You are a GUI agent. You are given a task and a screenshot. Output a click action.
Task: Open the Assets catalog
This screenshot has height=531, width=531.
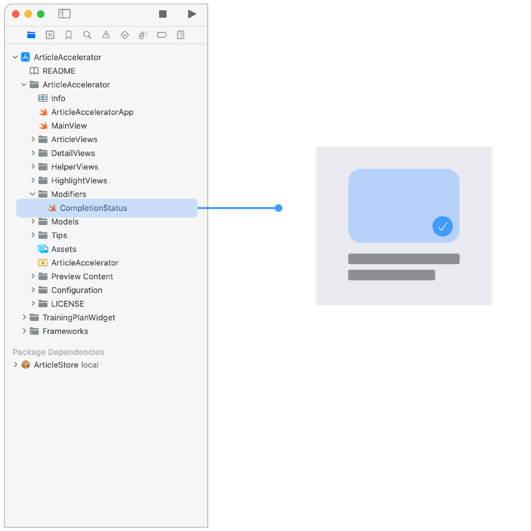[x=64, y=249]
